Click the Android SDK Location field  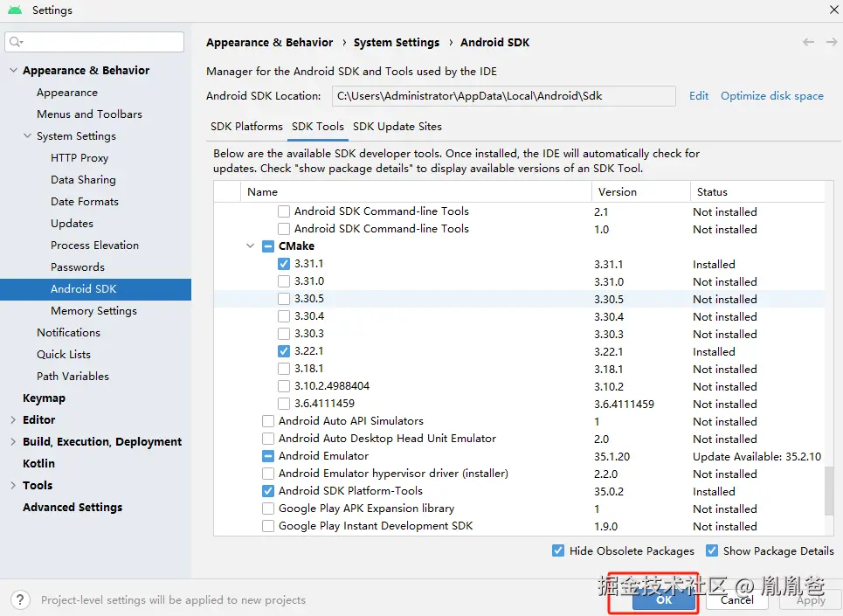(504, 96)
